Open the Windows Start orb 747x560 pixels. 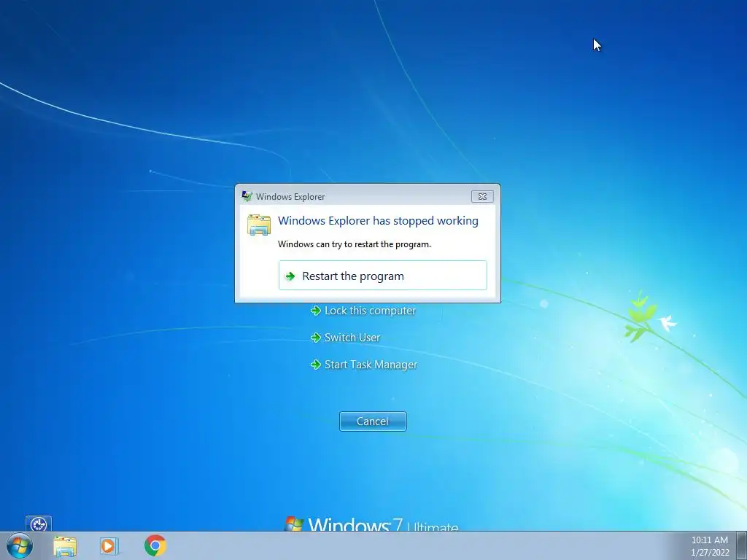(x=20, y=545)
